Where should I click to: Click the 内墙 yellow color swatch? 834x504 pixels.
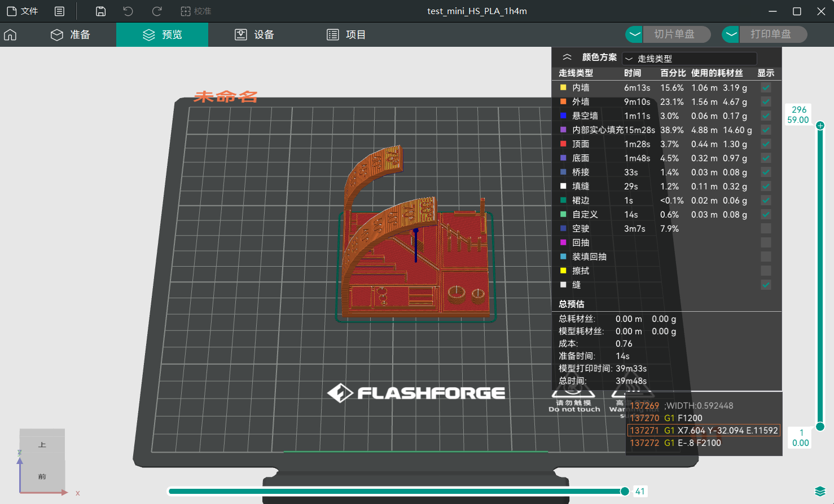pos(563,87)
